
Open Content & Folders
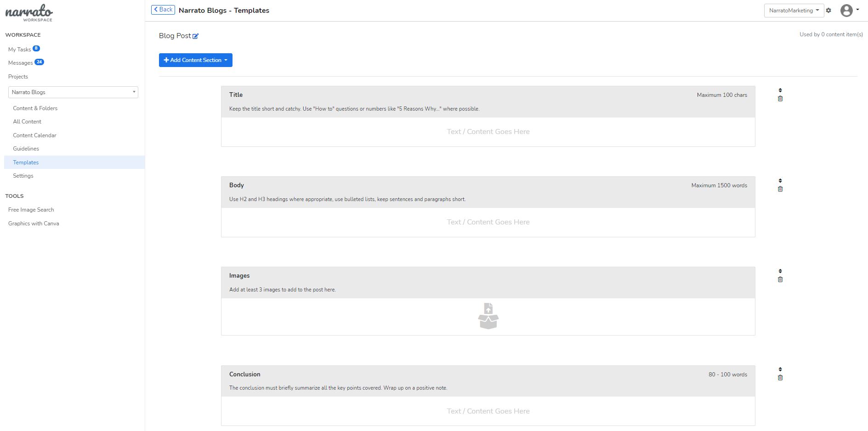click(35, 108)
